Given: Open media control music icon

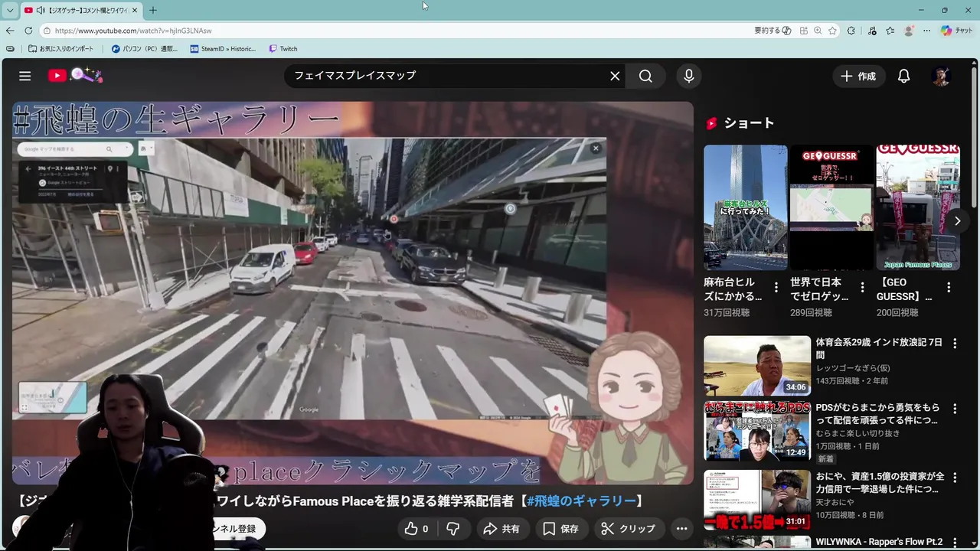Looking at the screenshot, I should pyautogui.click(x=872, y=31).
